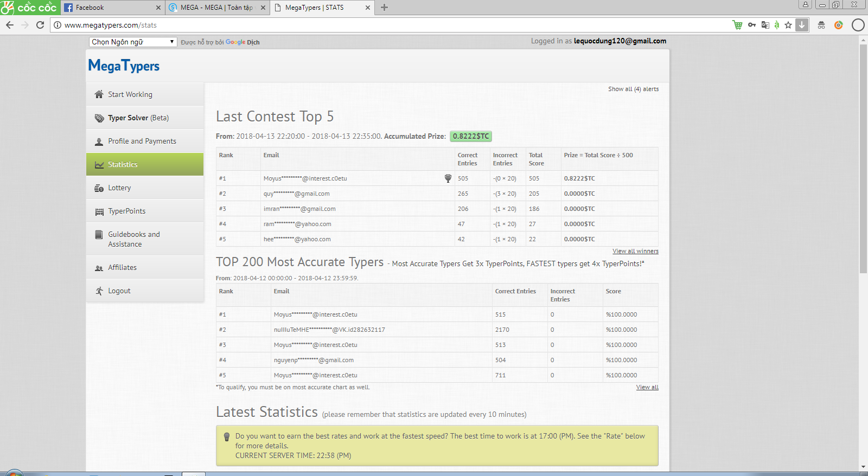Click the user profile icon in title bar
The image size is (868, 476).
tap(806, 4)
